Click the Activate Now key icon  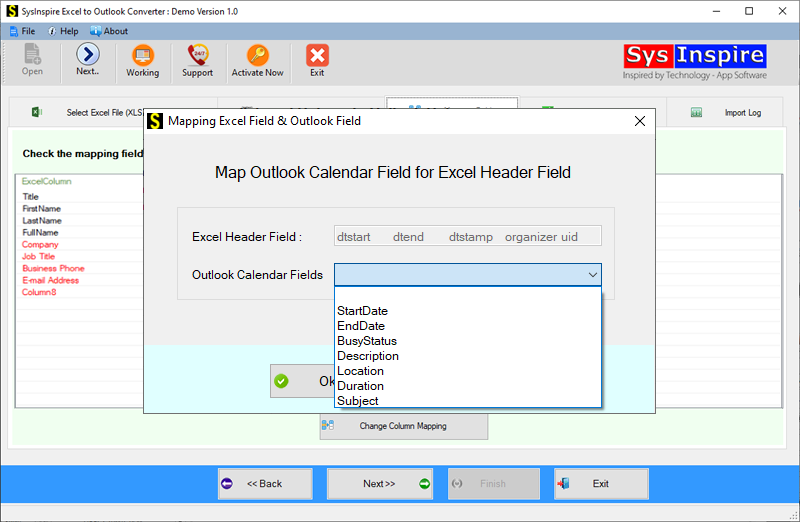(x=258, y=55)
